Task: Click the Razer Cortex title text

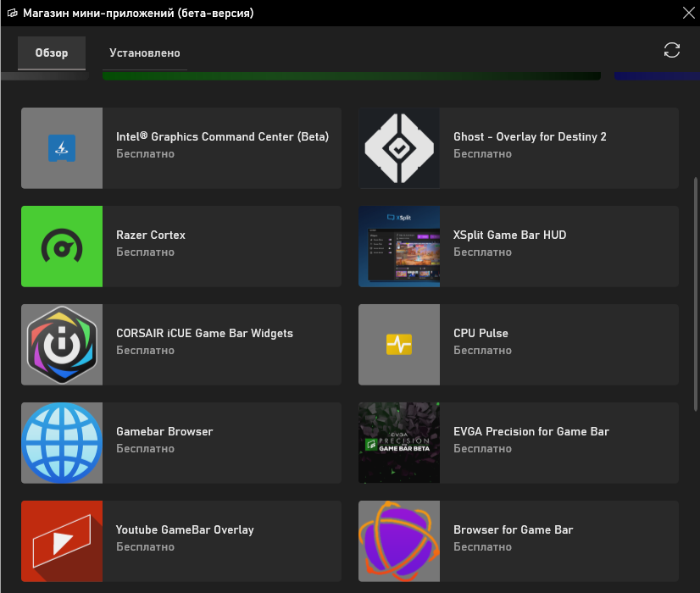Action: tap(151, 235)
